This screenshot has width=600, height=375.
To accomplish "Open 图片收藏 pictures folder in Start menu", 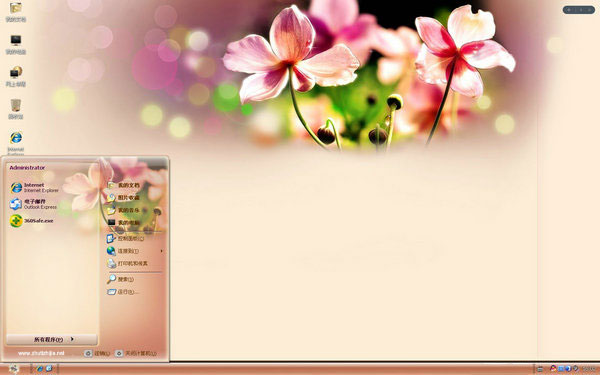I will (x=124, y=197).
